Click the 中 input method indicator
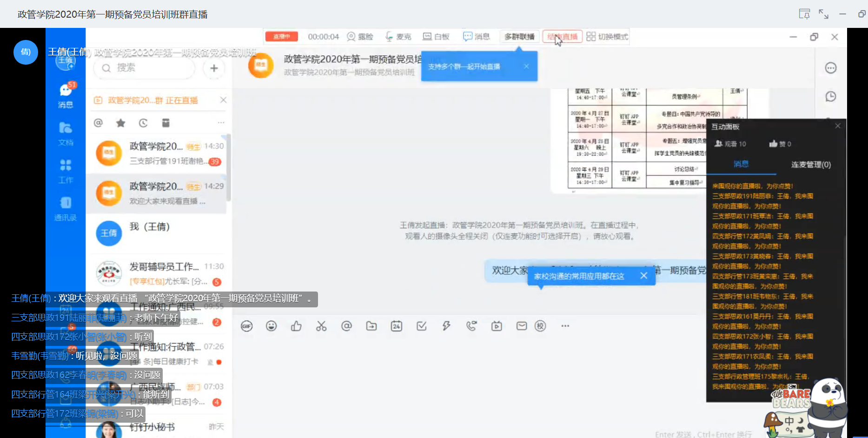This screenshot has height=438, width=868. 789,421
